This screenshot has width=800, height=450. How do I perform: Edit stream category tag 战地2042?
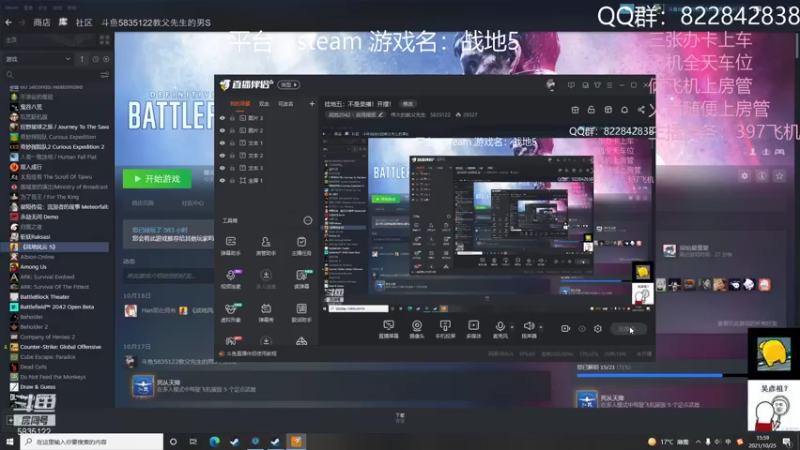point(356,115)
